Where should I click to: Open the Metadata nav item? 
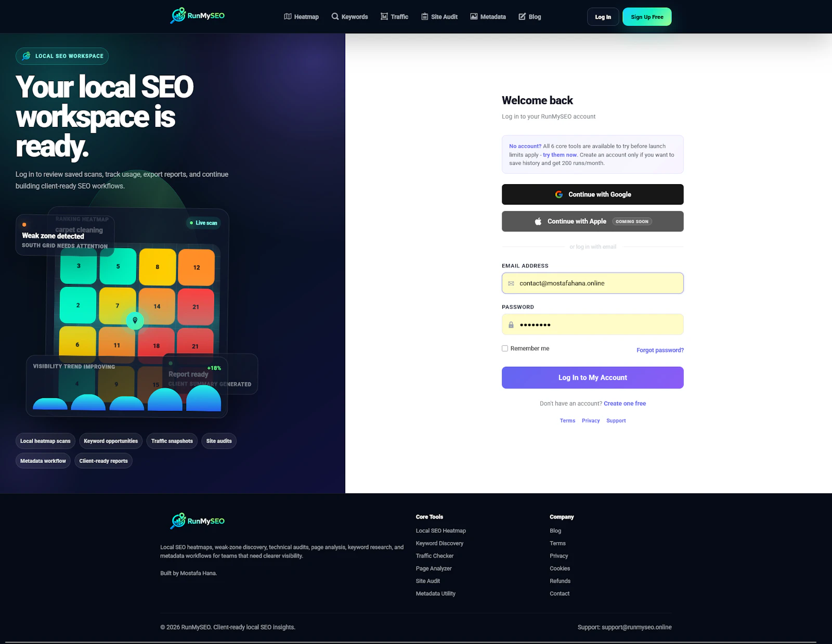click(488, 17)
